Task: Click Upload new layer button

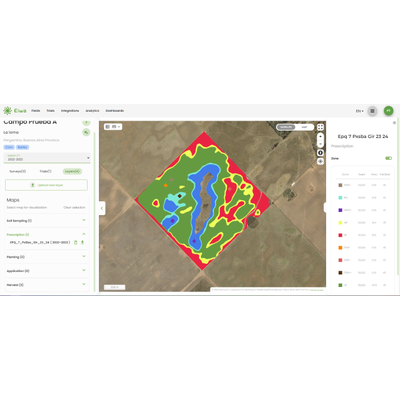Action: coord(46,185)
